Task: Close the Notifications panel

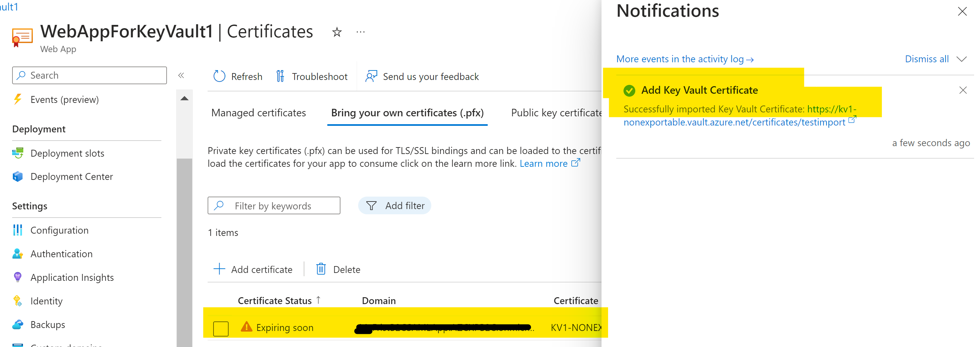Action: pyautogui.click(x=962, y=11)
